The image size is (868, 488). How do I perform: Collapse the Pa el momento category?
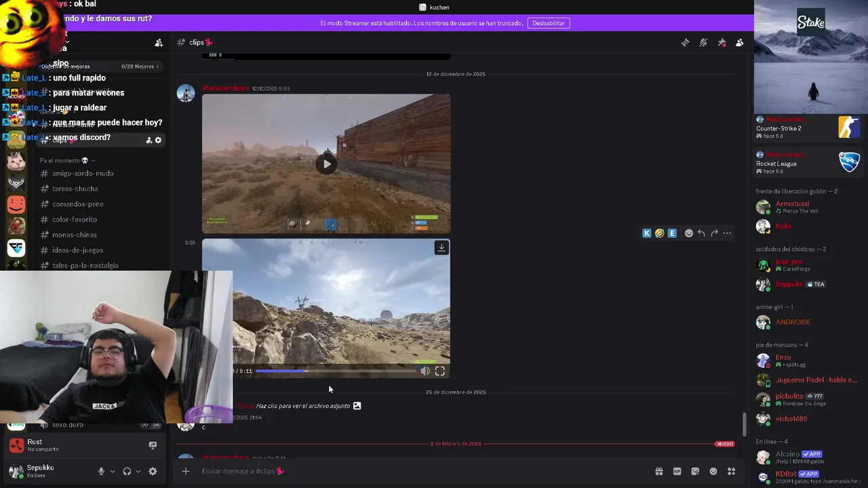coord(67,161)
